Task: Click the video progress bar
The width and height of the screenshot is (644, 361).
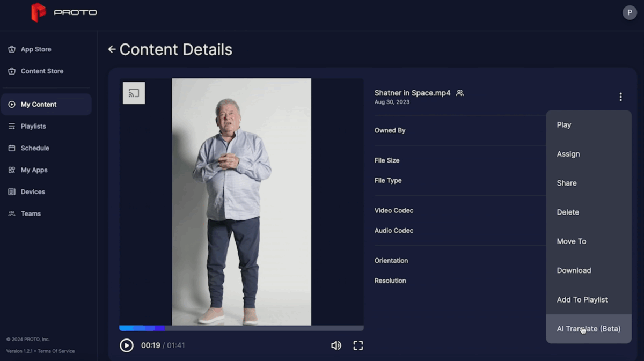Action: 241,328
